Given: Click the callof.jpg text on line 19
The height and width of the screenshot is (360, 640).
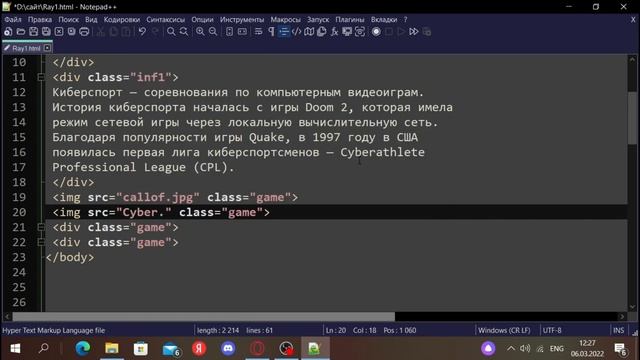Looking at the screenshot, I should click(x=158, y=198).
